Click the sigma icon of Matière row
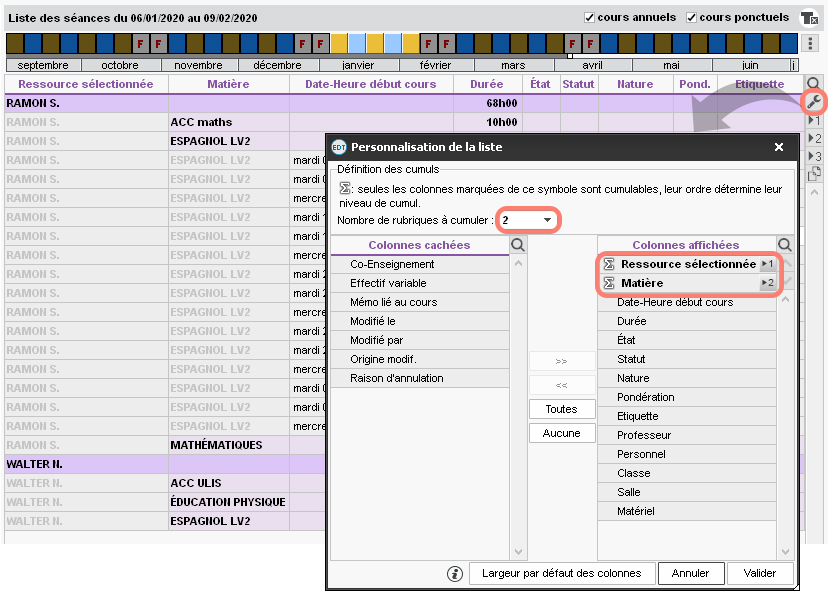The image size is (837, 602). (x=609, y=283)
